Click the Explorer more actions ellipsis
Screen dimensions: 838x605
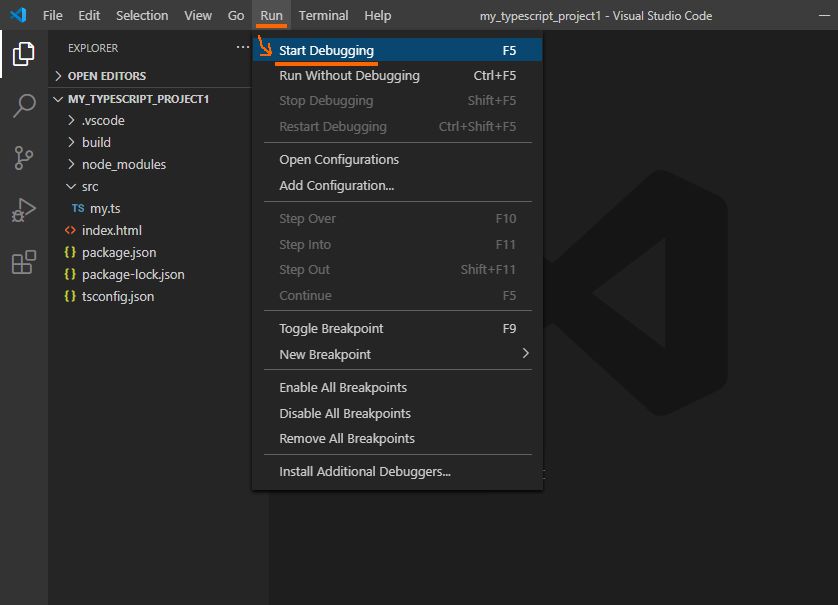[x=242, y=48]
